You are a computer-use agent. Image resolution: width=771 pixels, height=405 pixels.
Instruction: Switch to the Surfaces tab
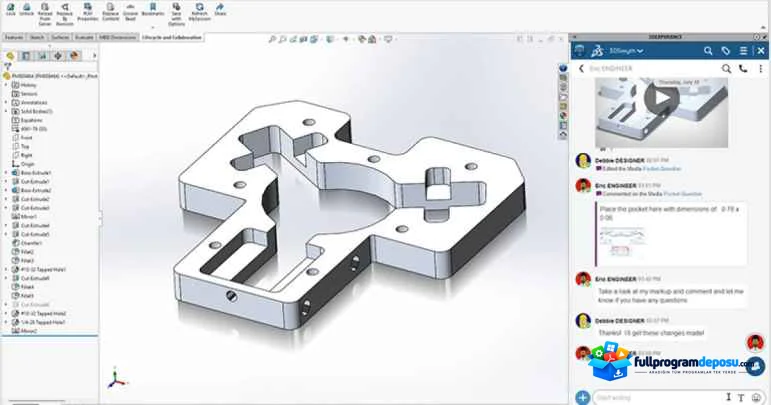tap(60, 37)
